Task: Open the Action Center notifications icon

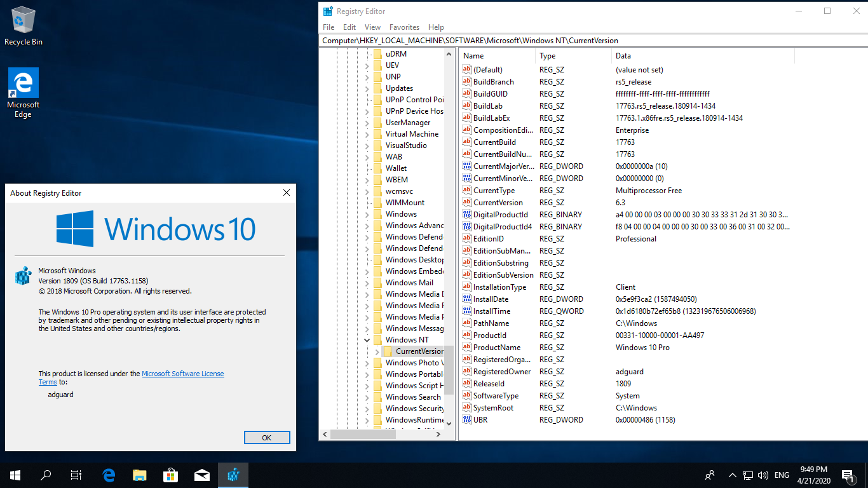Action: tap(847, 475)
